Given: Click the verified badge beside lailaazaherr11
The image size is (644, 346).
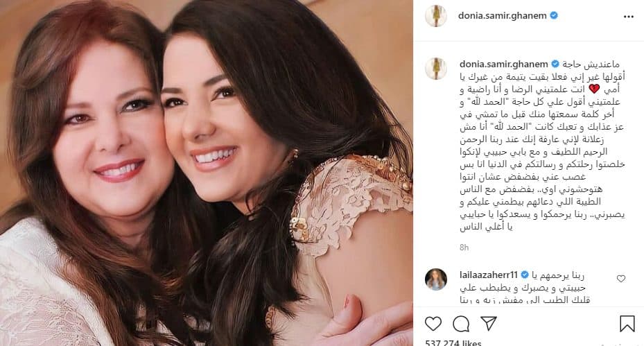Looking at the screenshot, I should click(x=525, y=275).
